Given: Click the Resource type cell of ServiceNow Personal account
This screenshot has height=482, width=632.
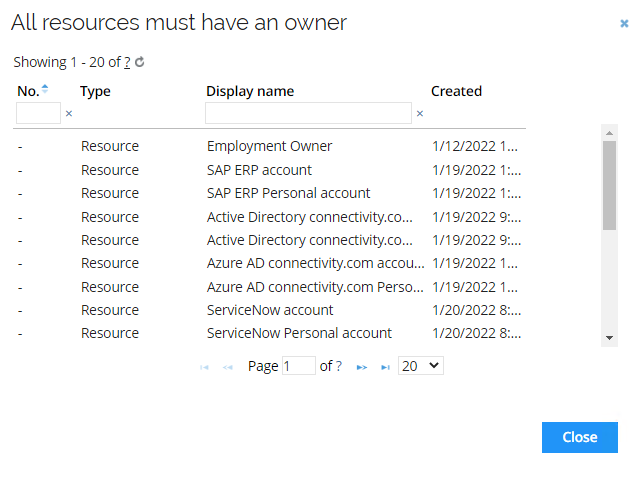Looking at the screenshot, I should [110, 333].
